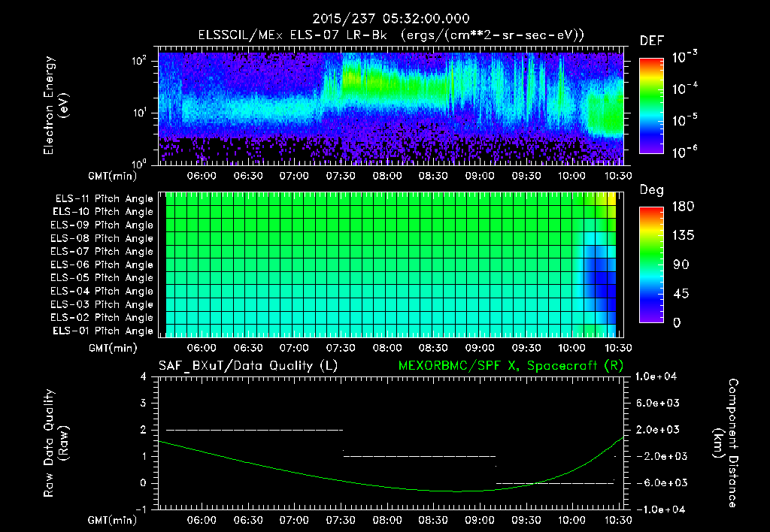Click '09:00' under the data quality plot

(480, 520)
